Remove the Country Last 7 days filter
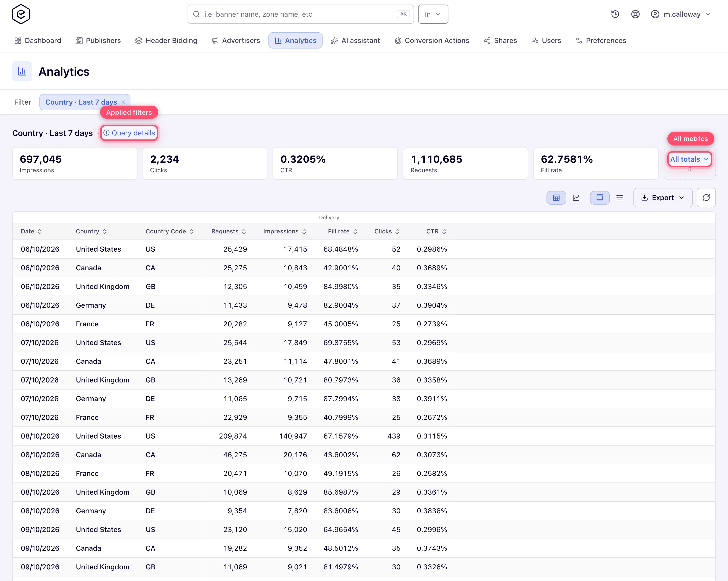The height and width of the screenshot is (581, 728). (x=123, y=102)
